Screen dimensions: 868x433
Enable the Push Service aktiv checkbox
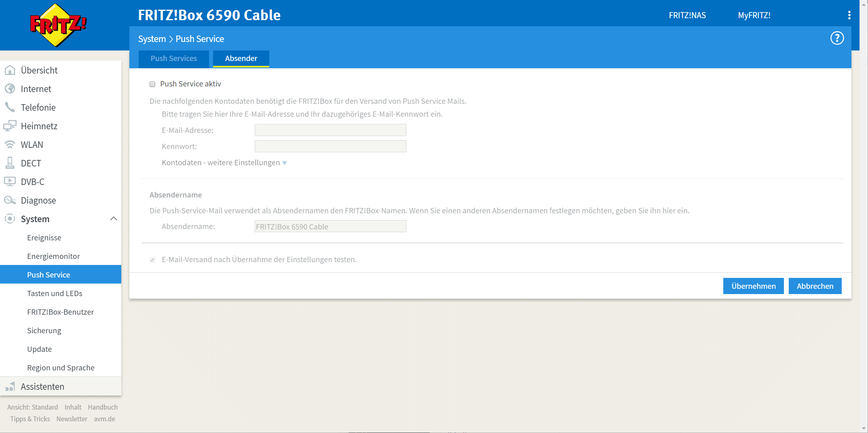(x=152, y=84)
